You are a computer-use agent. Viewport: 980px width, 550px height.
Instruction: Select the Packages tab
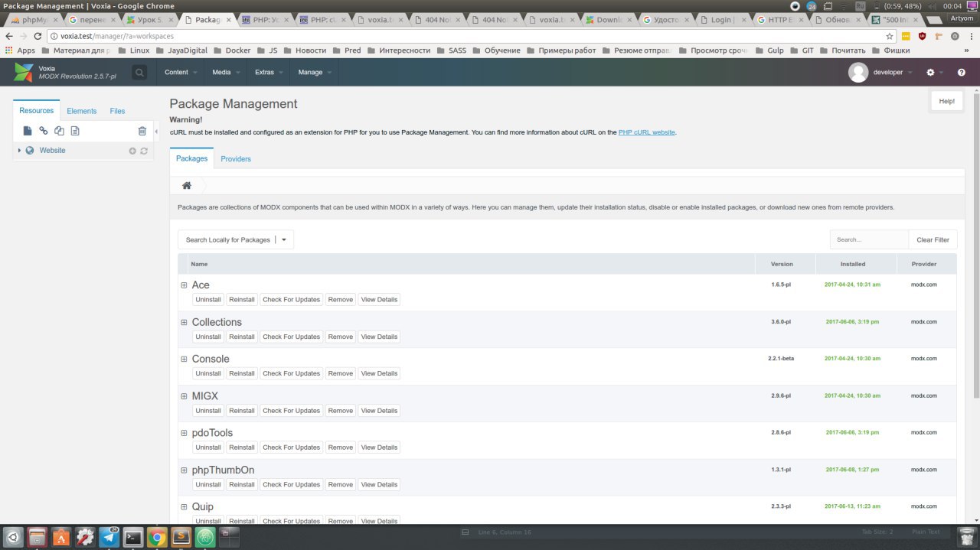tap(191, 158)
